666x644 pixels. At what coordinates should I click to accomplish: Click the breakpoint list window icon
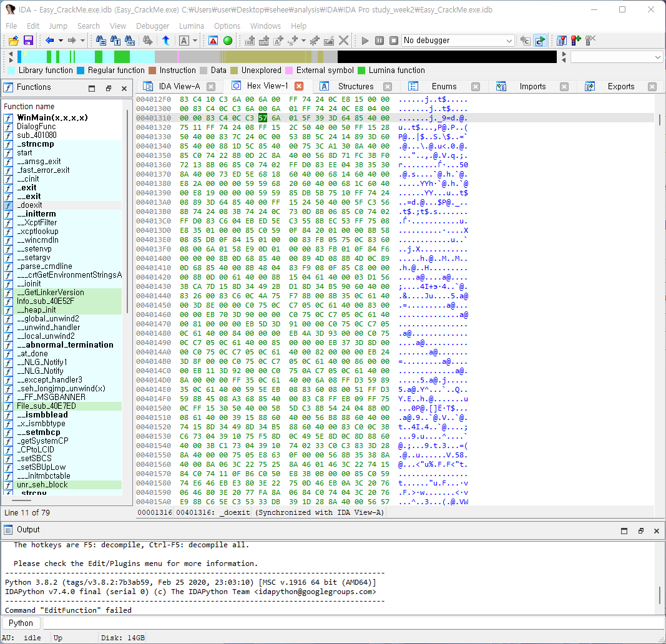[562, 41]
